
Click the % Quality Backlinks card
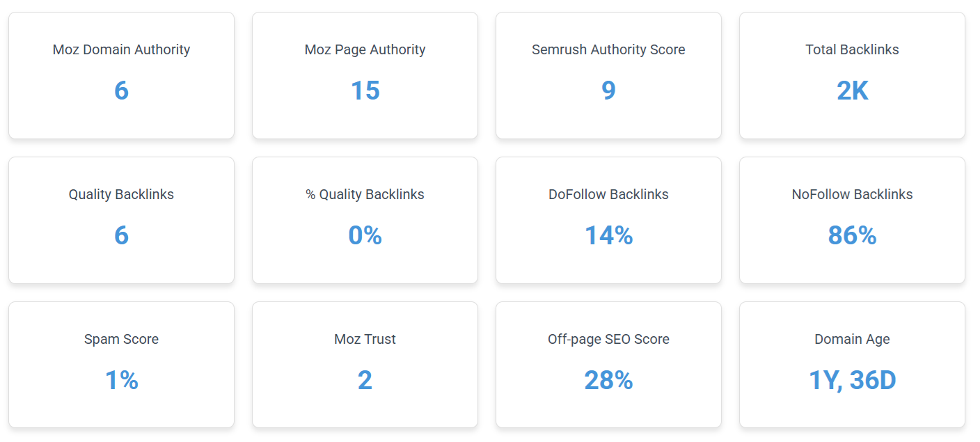pyautogui.click(x=365, y=220)
